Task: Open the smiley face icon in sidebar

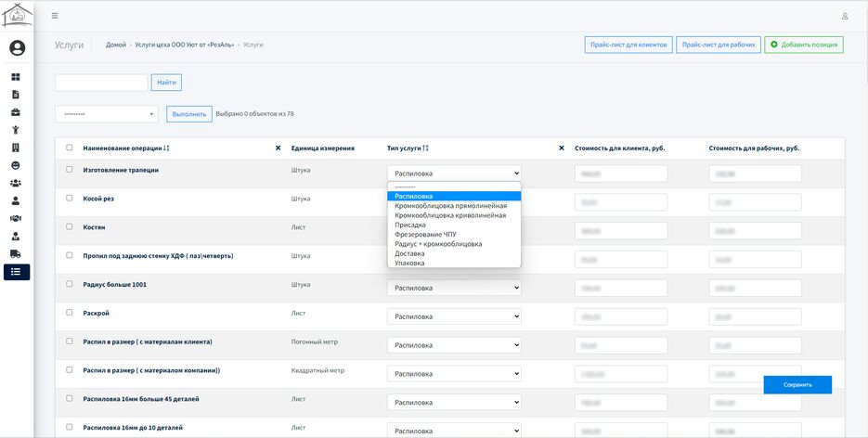Action: [x=16, y=165]
